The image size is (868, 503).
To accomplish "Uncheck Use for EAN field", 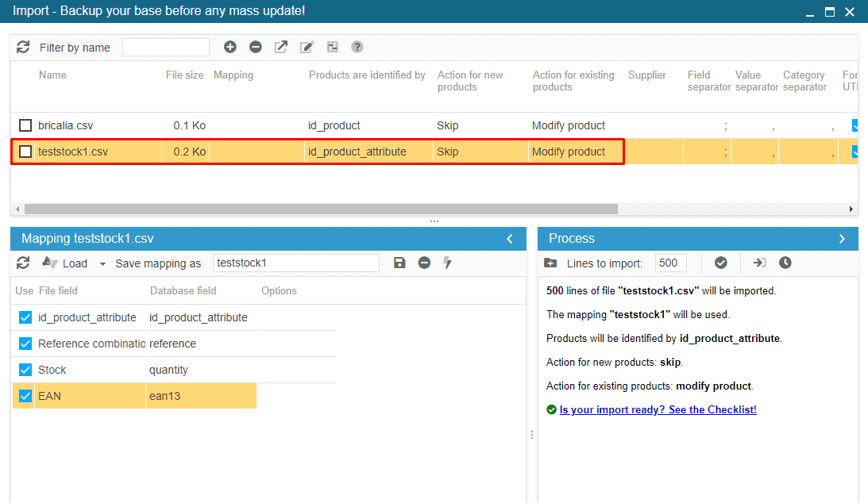I will coord(25,396).
